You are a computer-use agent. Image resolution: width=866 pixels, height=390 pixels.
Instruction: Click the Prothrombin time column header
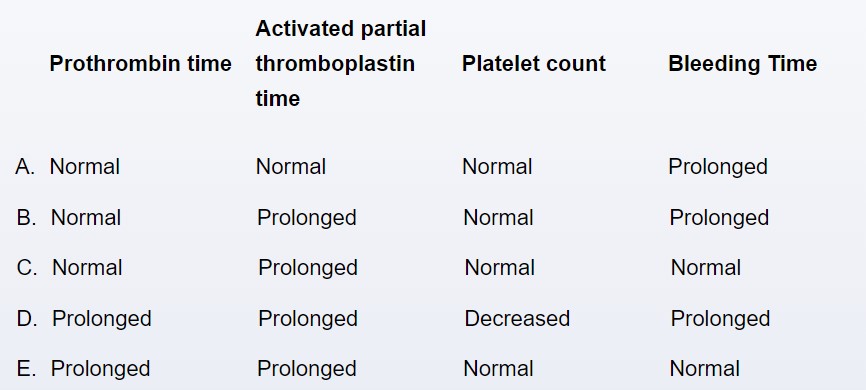[x=141, y=64]
